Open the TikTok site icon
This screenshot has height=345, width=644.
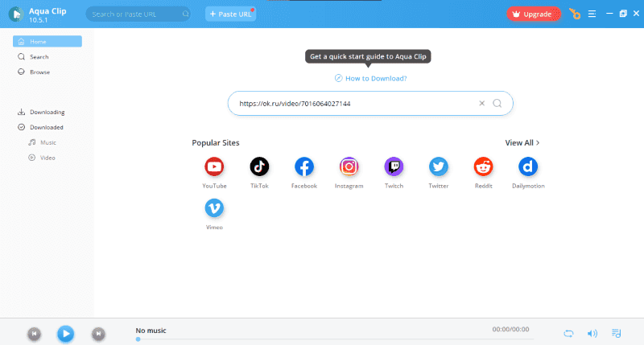pyautogui.click(x=259, y=166)
